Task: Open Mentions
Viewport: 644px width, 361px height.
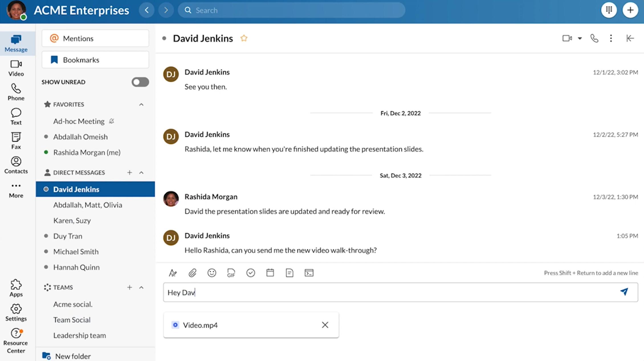Action: tap(95, 38)
